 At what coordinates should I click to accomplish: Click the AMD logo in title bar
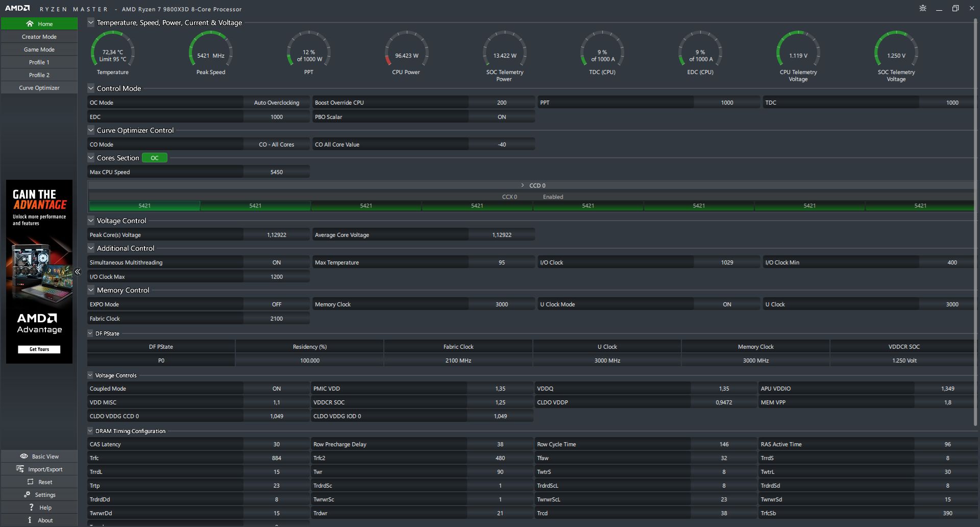pyautogui.click(x=17, y=8)
